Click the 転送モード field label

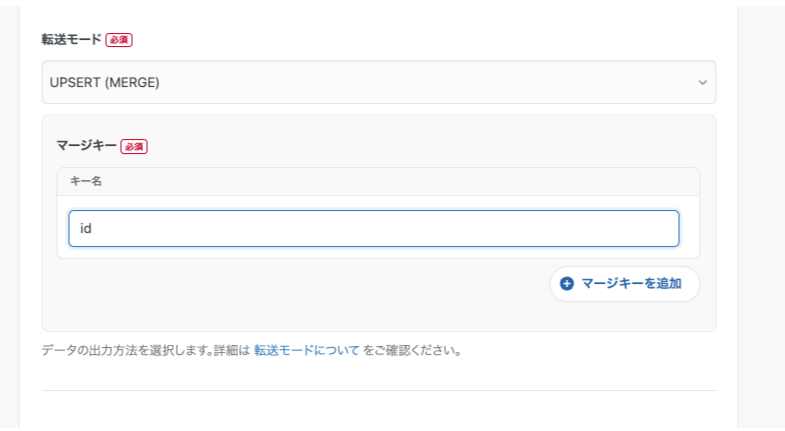[x=72, y=41]
